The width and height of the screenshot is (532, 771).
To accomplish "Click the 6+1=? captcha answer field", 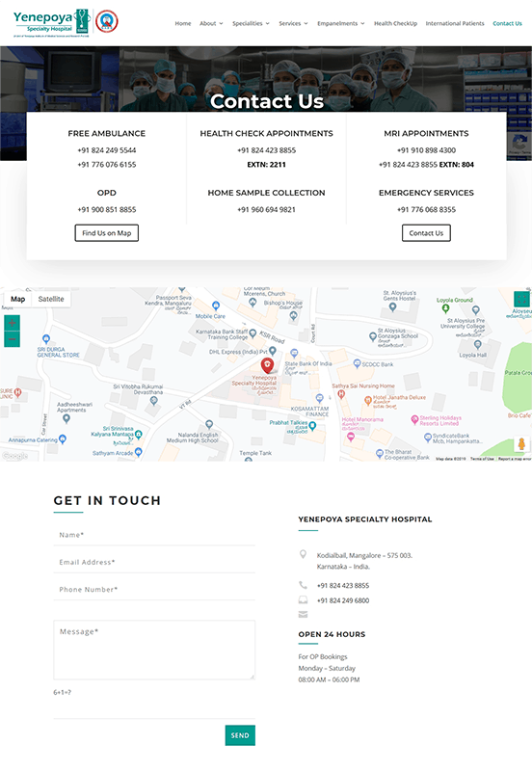I will [154, 708].
